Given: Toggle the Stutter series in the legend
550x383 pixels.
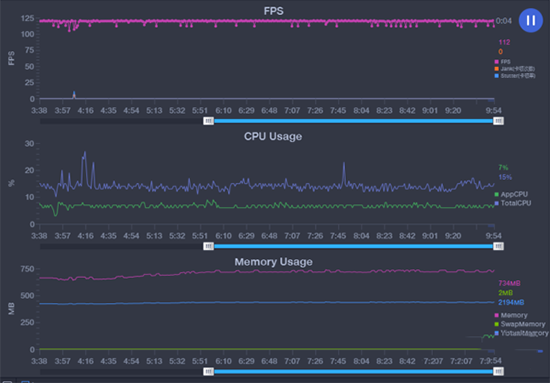Looking at the screenshot, I should [515, 76].
